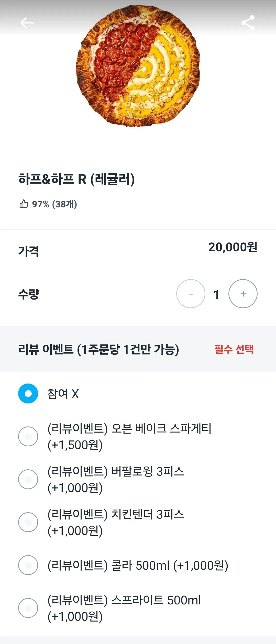
Task: Decrease quantity with the minus button
Action: pyautogui.click(x=191, y=294)
